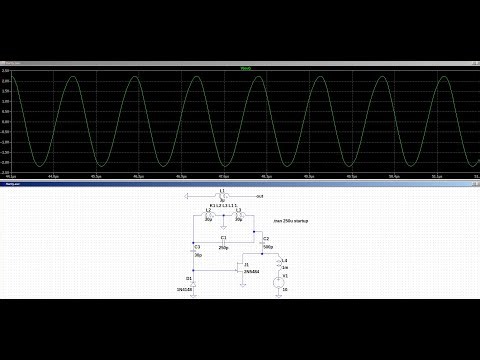The height and width of the screenshot is (360, 480).
Task: Click the ground symbol below diode D1
Action: click(x=193, y=295)
